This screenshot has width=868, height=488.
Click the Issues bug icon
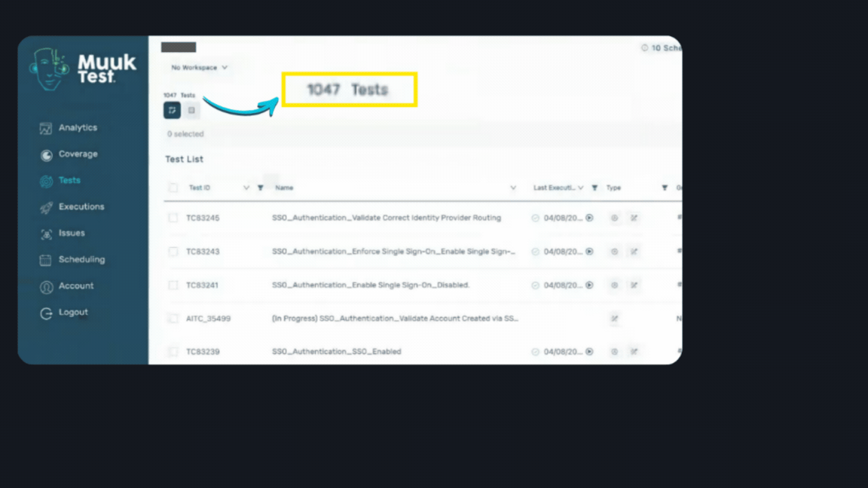(x=46, y=234)
